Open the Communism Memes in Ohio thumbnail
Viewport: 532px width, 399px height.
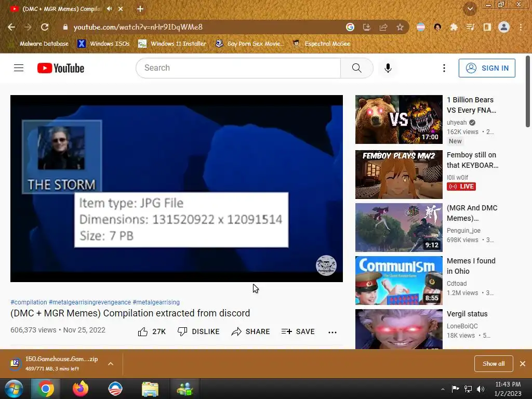point(399,280)
